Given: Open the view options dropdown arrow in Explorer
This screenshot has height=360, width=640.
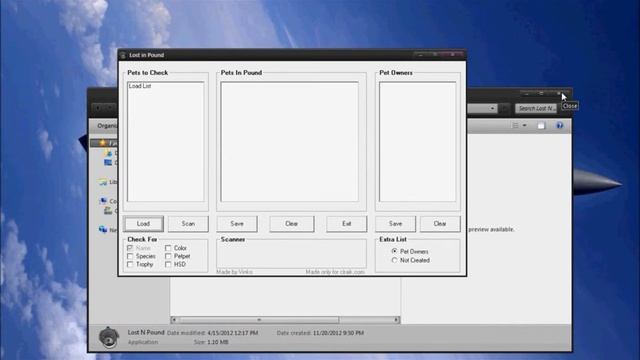Looking at the screenshot, I should click(x=524, y=126).
